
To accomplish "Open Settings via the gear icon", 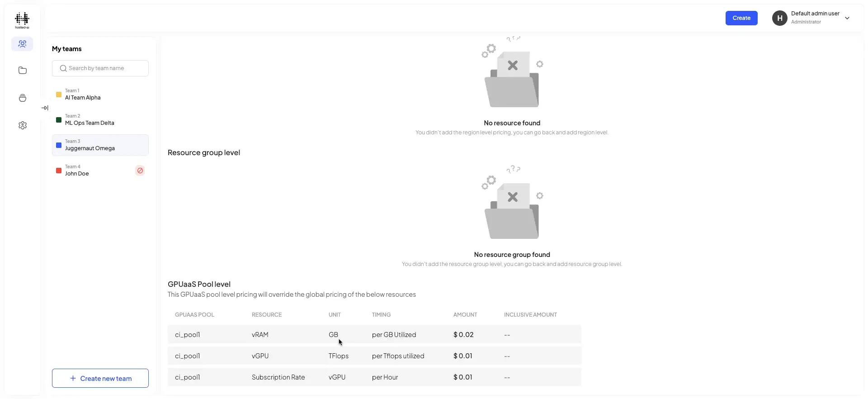I will pyautogui.click(x=22, y=125).
